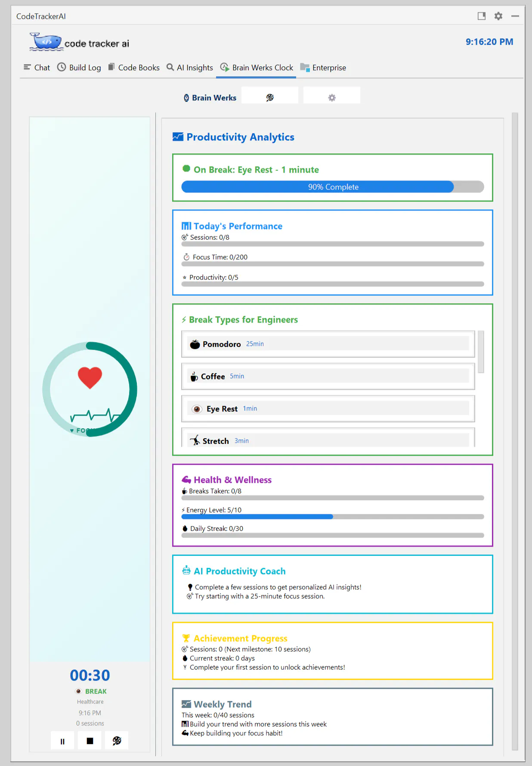Open the Chat tab
This screenshot has width=532, height=766.
point(37,68)
